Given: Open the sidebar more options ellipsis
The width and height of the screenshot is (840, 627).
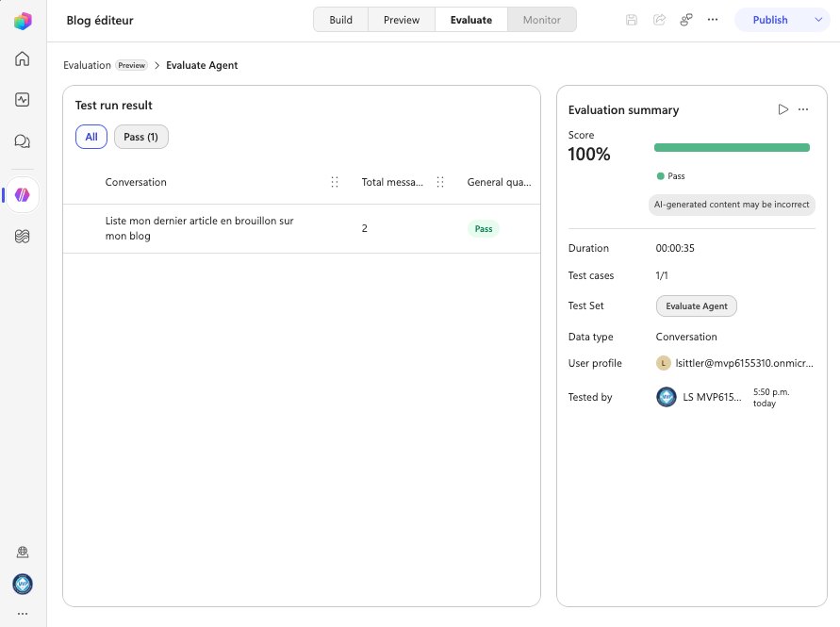Looking at the screenshot, I should coord(23,614).
